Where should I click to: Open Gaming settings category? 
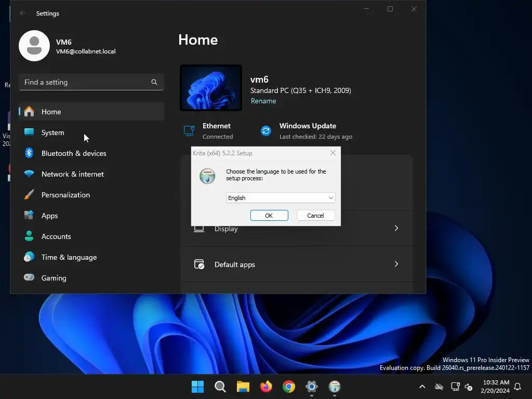point(91,278)
